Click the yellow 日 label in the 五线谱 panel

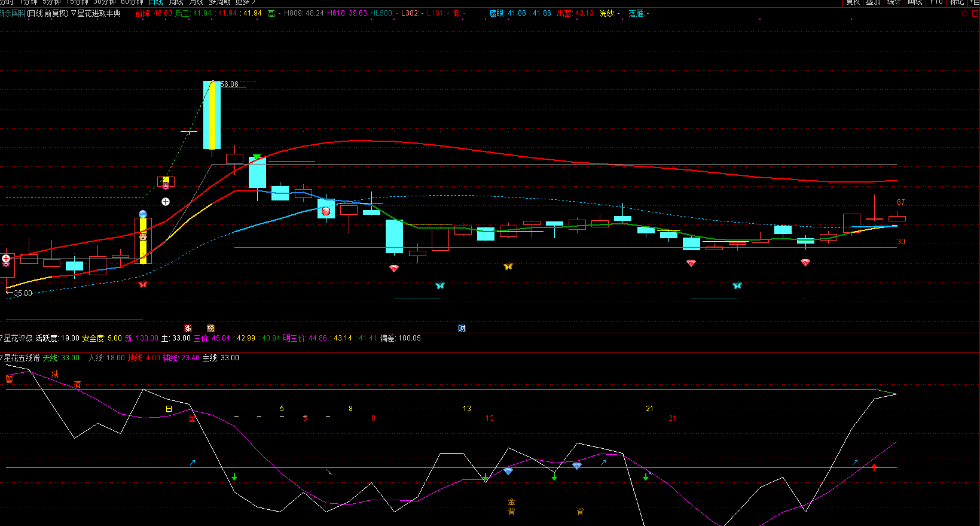pos(169,409)
